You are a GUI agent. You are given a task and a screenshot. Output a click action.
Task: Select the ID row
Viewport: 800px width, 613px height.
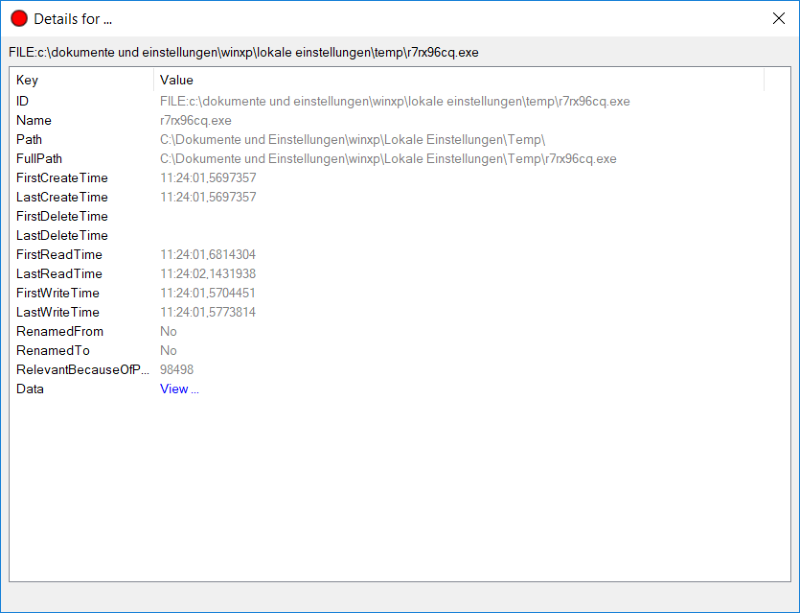(x=23, y=101)
